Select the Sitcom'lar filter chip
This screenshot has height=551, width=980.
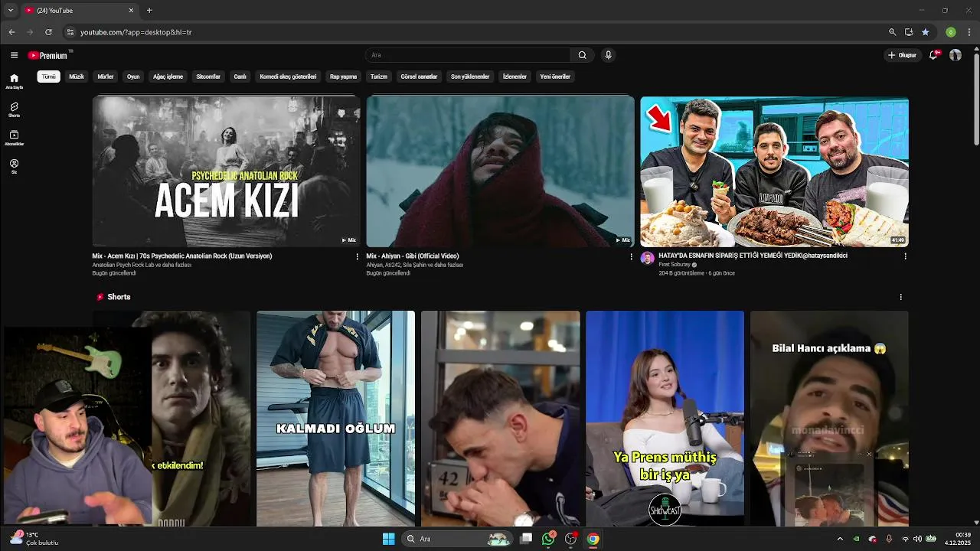tap(208, 77)
